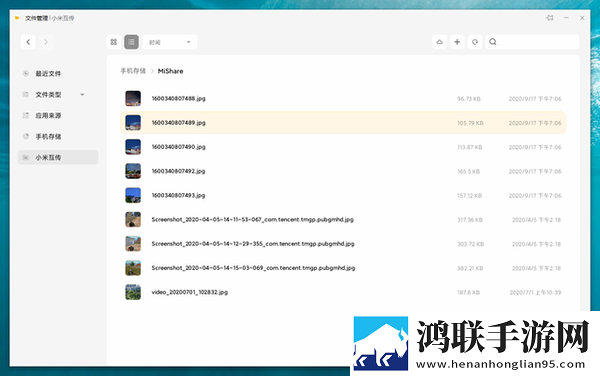Viewport: 600px width, 376px height.
Task: Open 手机存储 in the sidebar
Action: point(48,137)
